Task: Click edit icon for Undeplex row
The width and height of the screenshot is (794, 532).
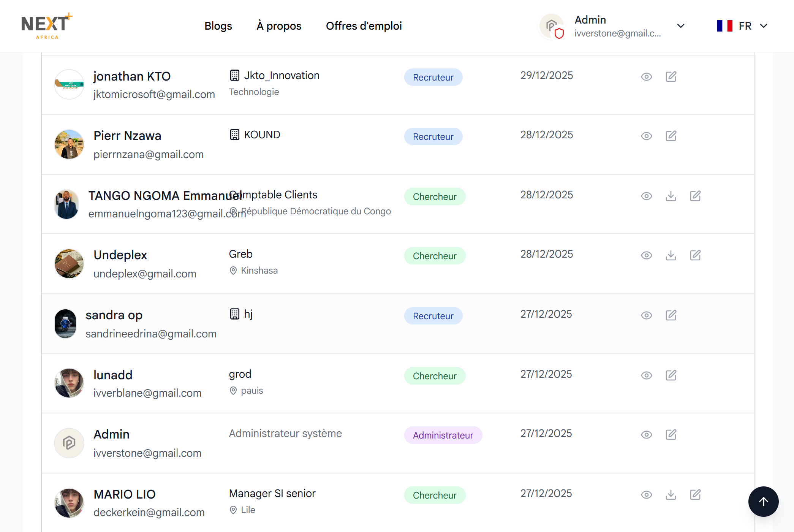Action: [x=695, y=255]
